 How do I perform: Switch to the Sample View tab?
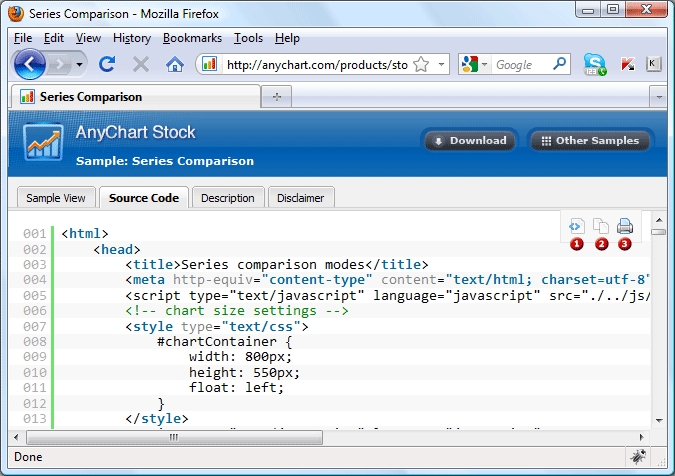pos(55,198)
